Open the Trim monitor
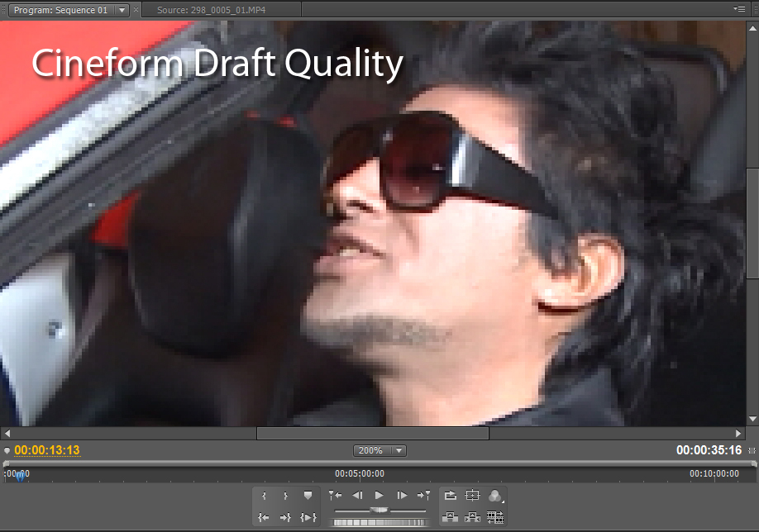 click(x=495, y=517)
